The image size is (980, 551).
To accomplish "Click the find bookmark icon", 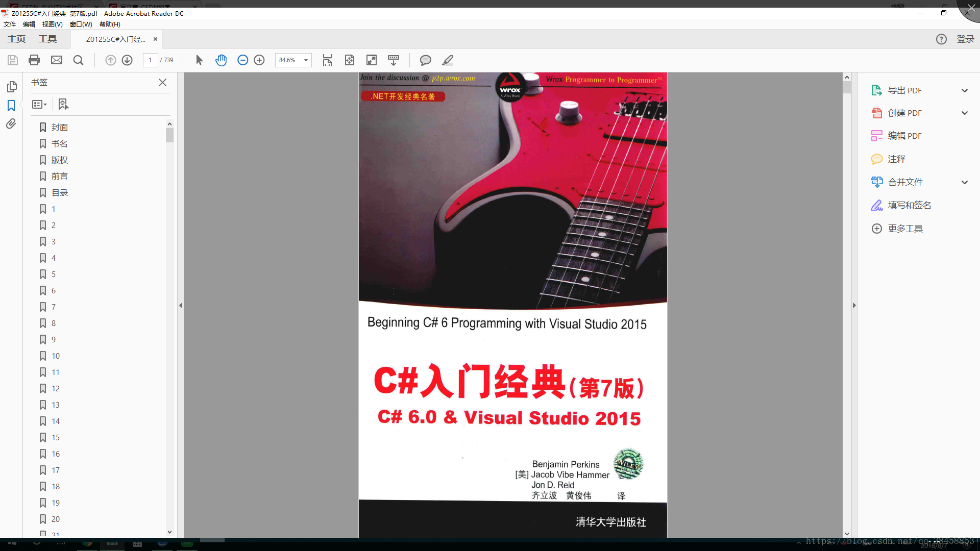I will click(63, 104).
